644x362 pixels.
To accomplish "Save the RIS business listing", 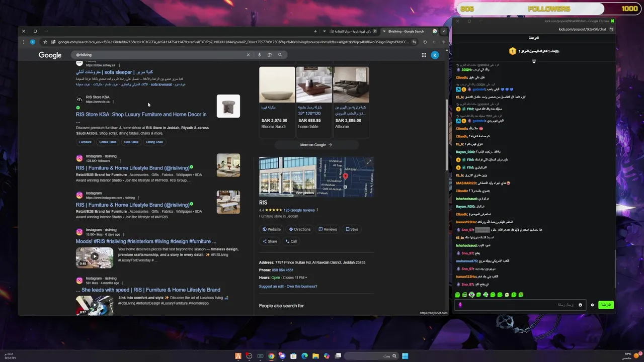I will 352,229.
